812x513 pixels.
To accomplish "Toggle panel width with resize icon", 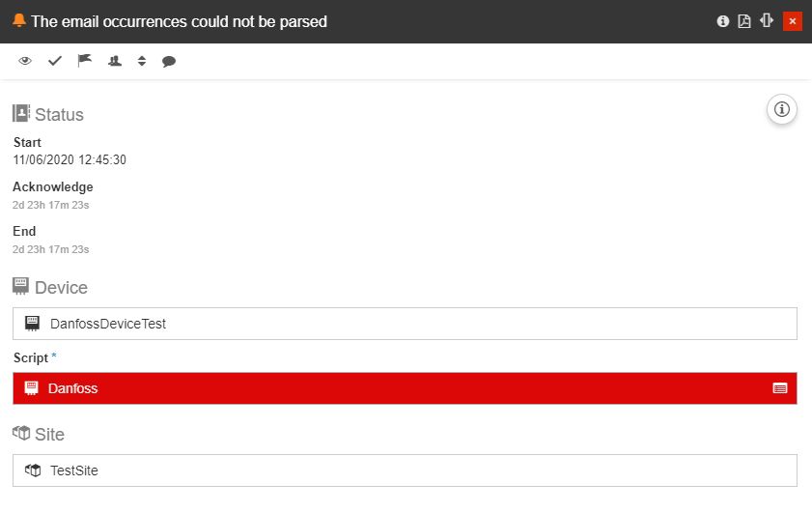I will coord(767,21).
